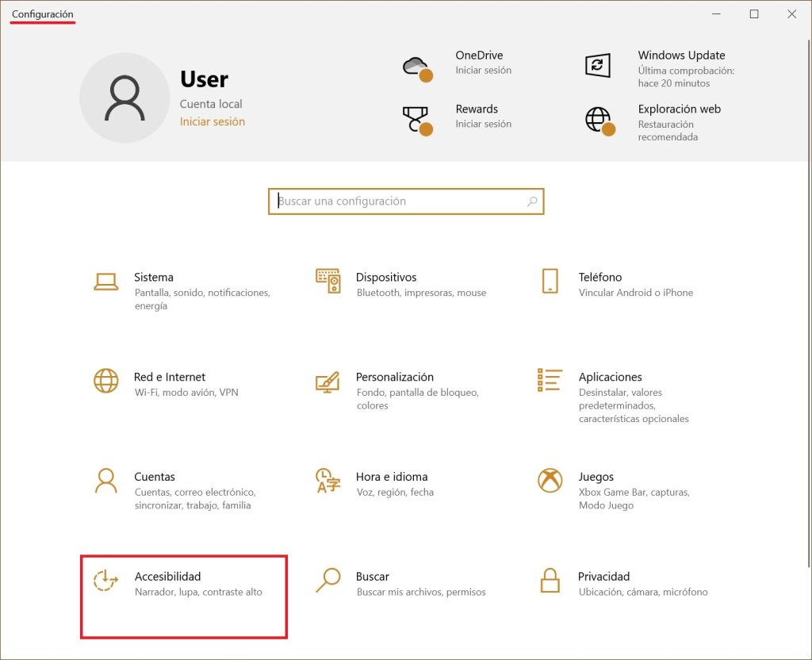Click the Windows Update icon
The image size is (812, 660).
(597, 66)
